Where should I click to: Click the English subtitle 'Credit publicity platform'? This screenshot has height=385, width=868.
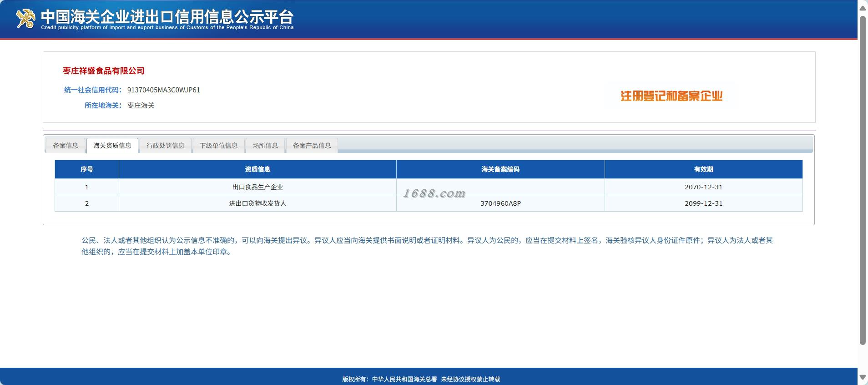[x=167, y=28]
